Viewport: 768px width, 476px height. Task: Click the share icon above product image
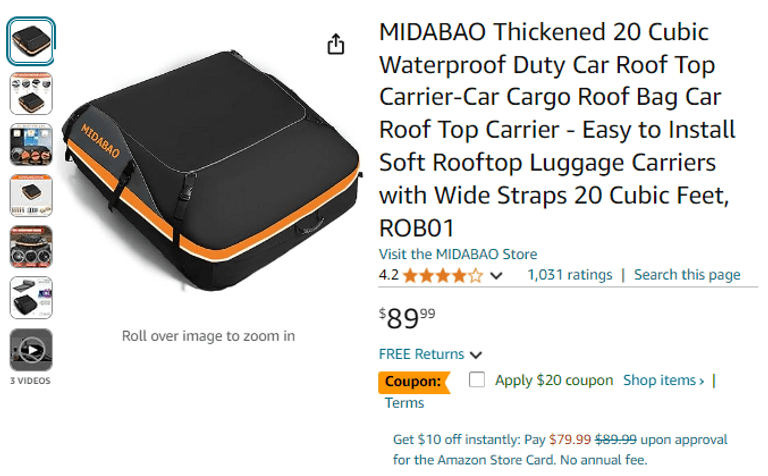click(336, 44)
